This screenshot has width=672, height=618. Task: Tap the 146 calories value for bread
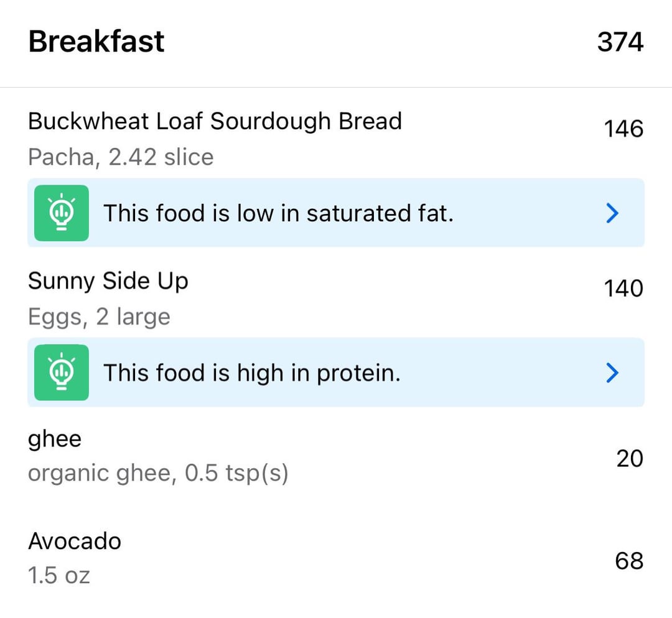(x=623, y=129)
